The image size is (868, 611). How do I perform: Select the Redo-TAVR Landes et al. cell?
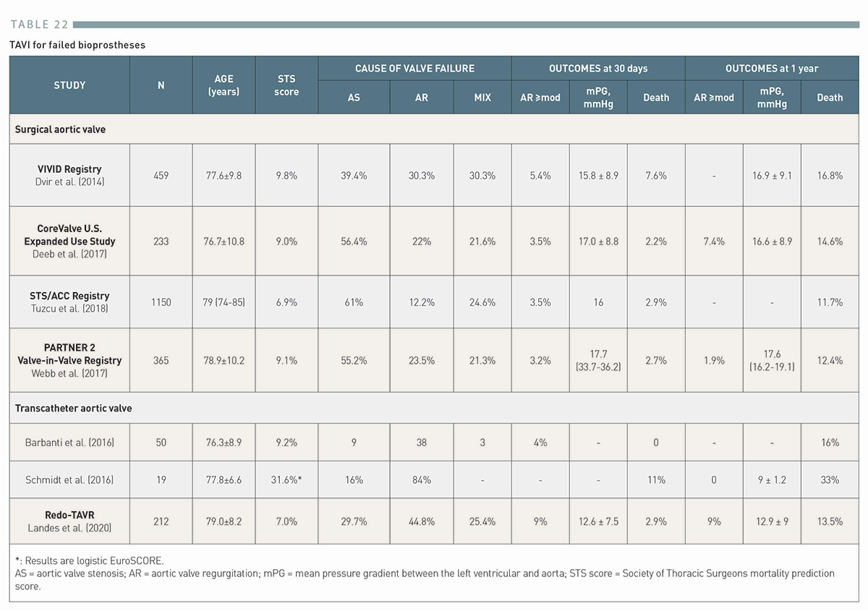coord(69,521)
